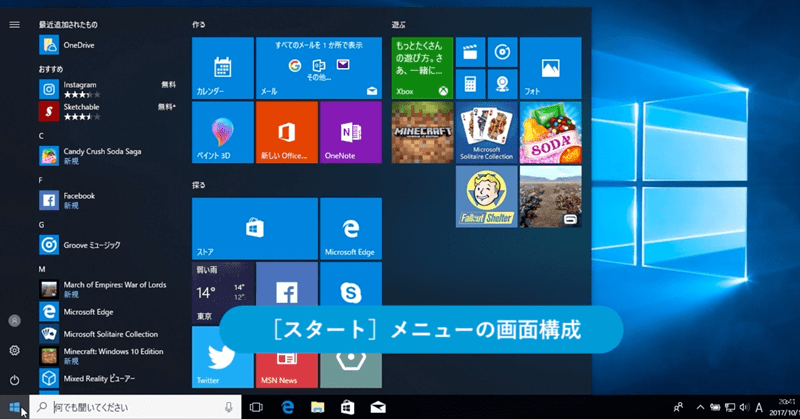The image size is (800, 419).
Task: Open Candy Crush Soda Saga in app list
Action: click(x=108, y=156)
